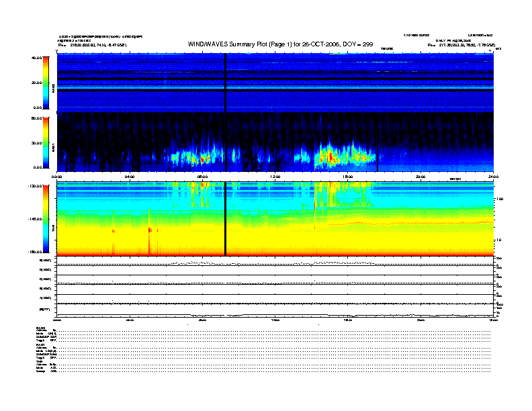Click the TNR color scale bar

[46, 219]
